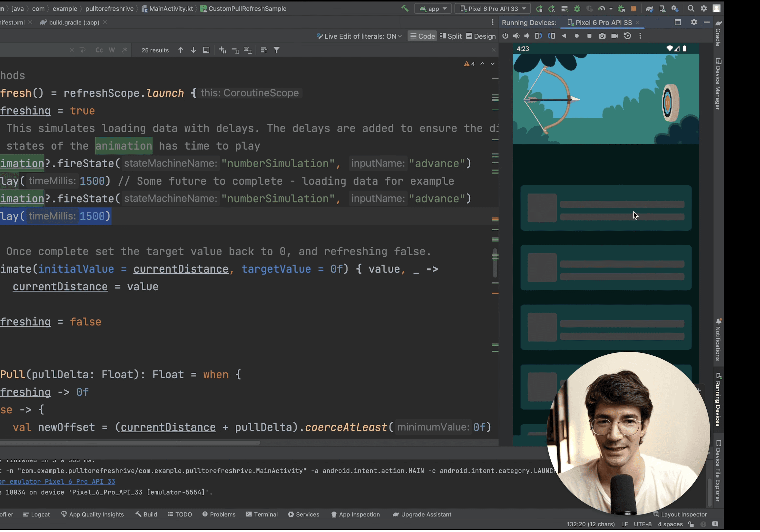Click emulator Back navigation triangle

pos(564,36)
